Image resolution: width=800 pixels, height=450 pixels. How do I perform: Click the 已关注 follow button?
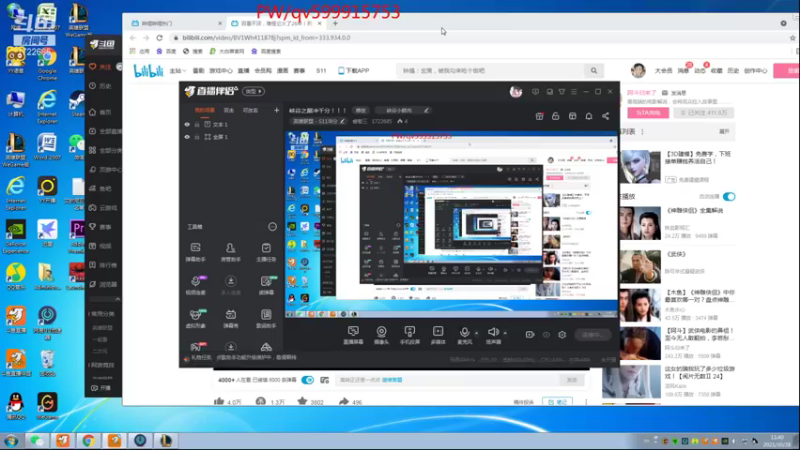[x=704, y=113]
